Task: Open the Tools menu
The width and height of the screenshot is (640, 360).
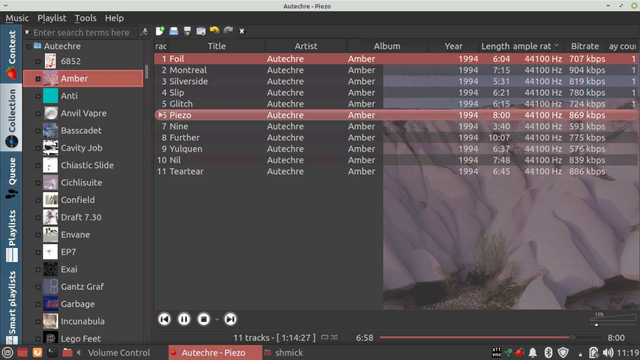Action: click(x=85, y=18)
